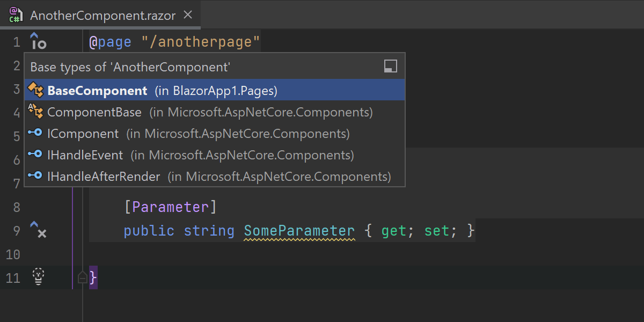This screenshot has width=644, height=322.
Task: Click the Razor file icon in the editor tab
Action: (16, 15)
